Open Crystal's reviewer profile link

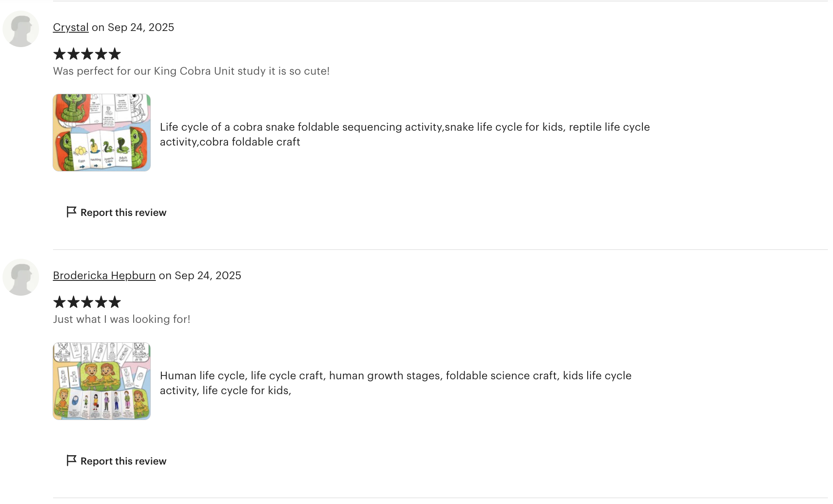70,27
